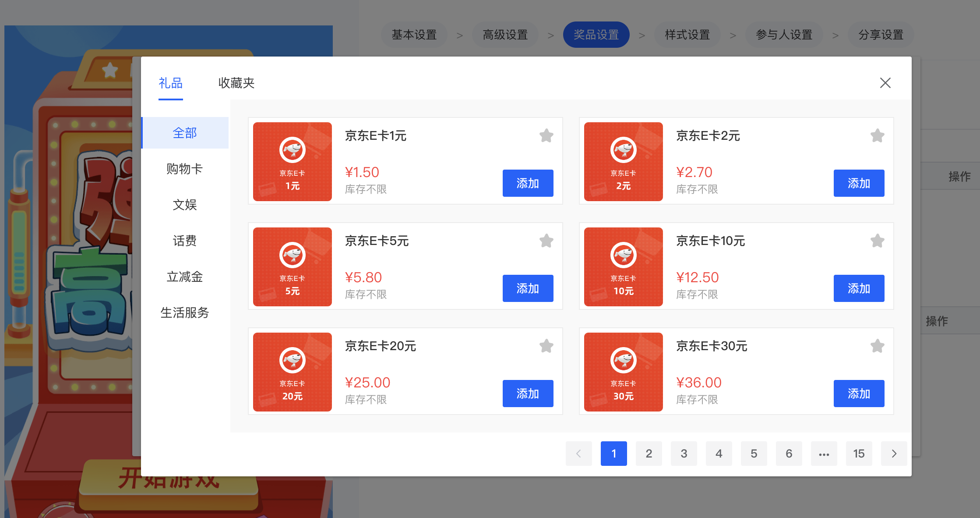Viewport: 980px width, 518px height.
Task: Jump to last page 15
Action: [859, 454]
